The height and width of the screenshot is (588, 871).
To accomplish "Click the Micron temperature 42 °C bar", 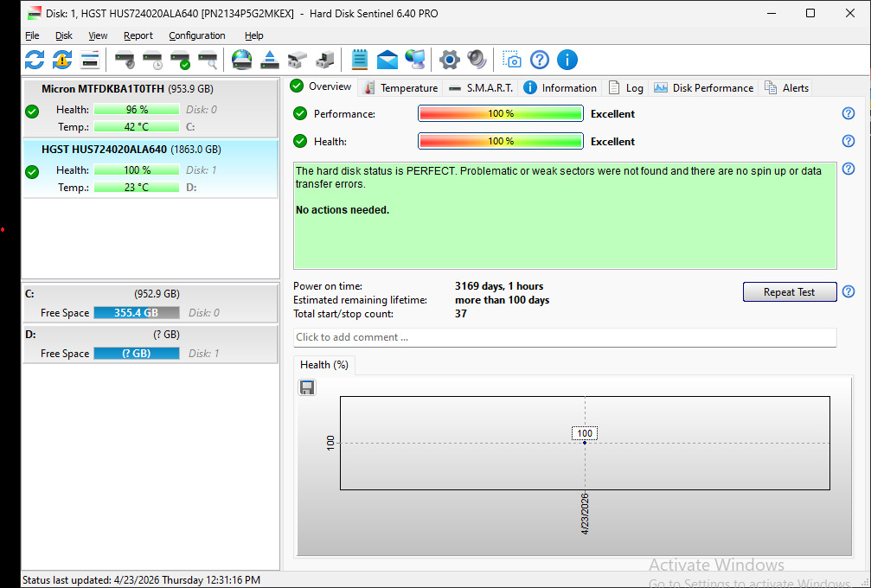I will tap(137, 126).
